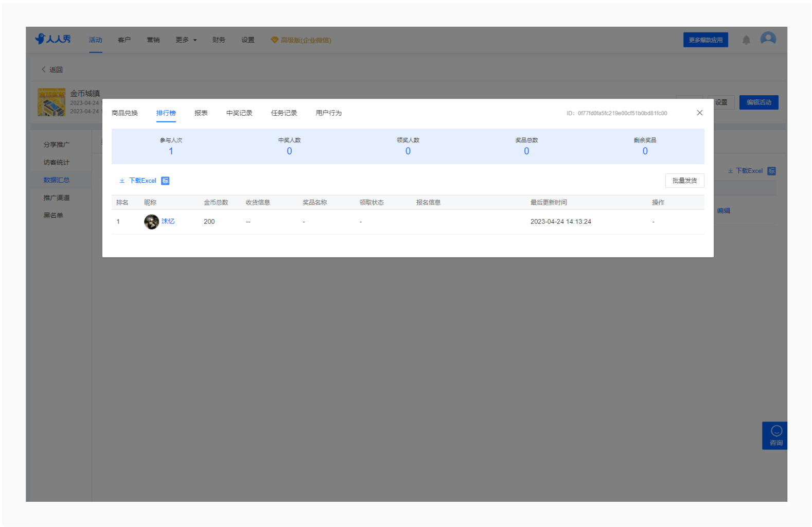812x527 pixels.
Task: Open the 设置 top menu
Action: click(248, 40)
